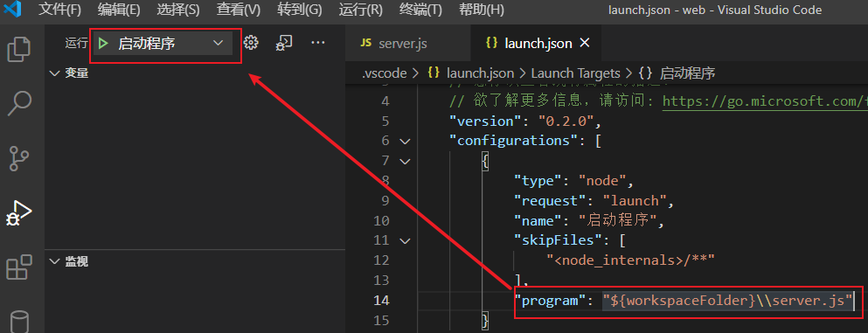
Task: Click the "program" key on line 14
Action: pos(550,301)
